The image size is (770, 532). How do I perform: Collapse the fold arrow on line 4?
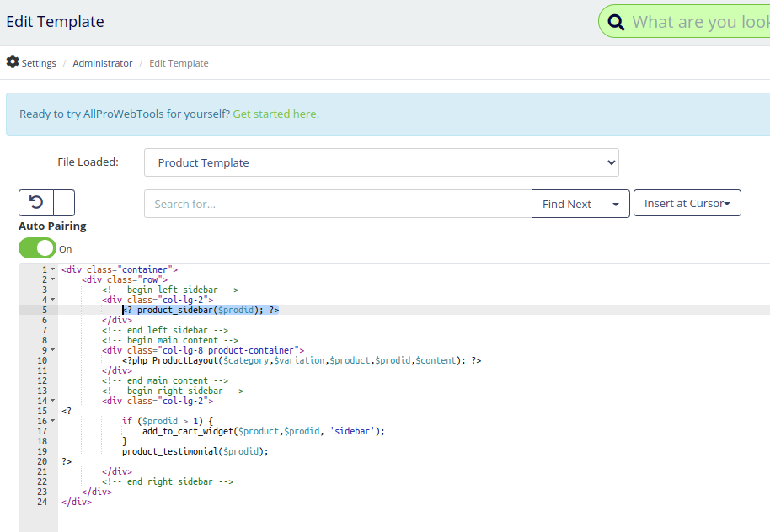pos(52,300)
